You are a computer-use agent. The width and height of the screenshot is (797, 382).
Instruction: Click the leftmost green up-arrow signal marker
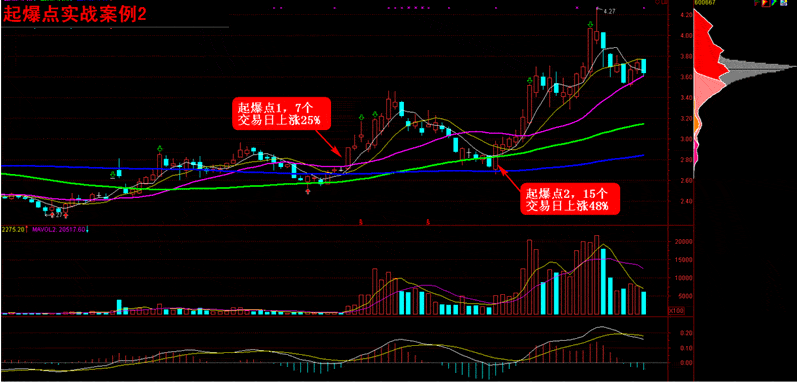coord(113,175)
